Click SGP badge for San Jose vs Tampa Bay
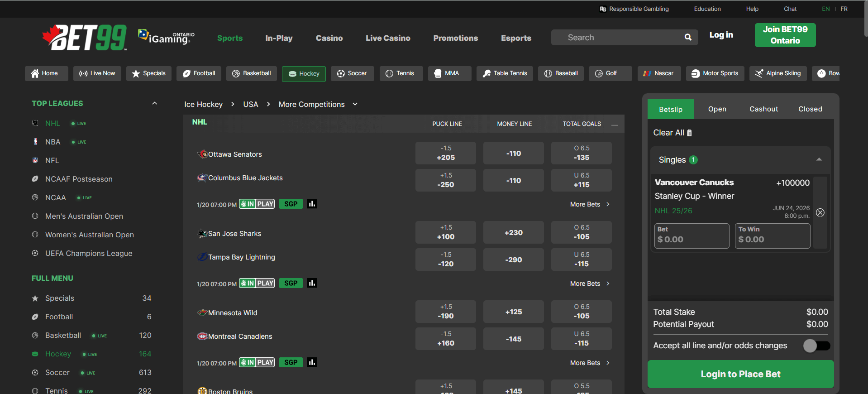The image size is (868, 394). [291, 283]
